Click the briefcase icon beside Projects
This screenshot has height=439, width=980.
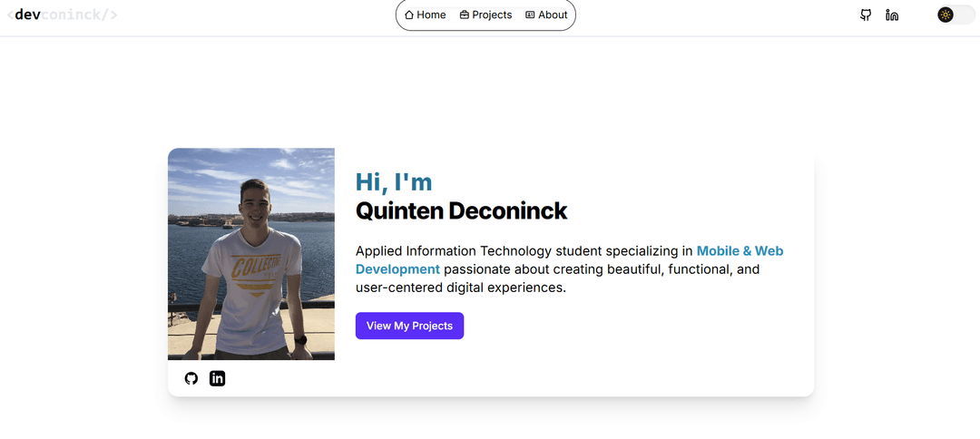tap(465, 15)
